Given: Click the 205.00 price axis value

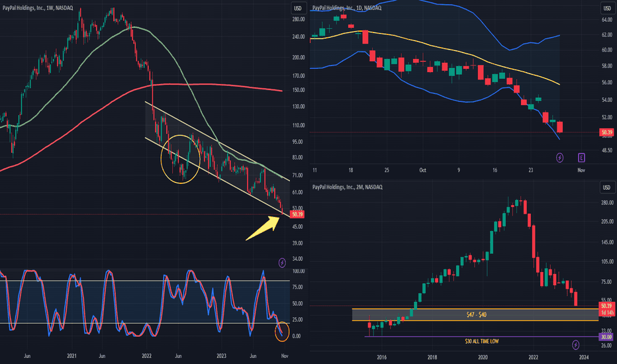Looking at the screenshot, I should coord(607,222).
